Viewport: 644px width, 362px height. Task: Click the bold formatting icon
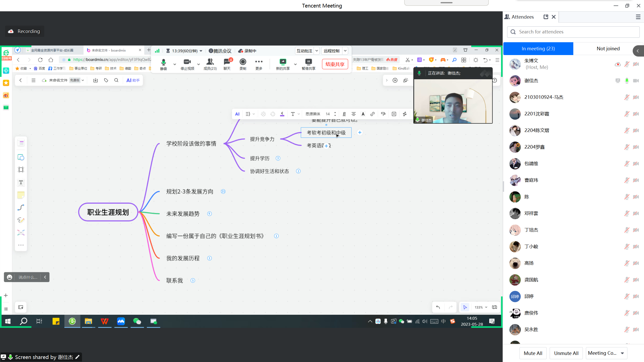[344, 114]
